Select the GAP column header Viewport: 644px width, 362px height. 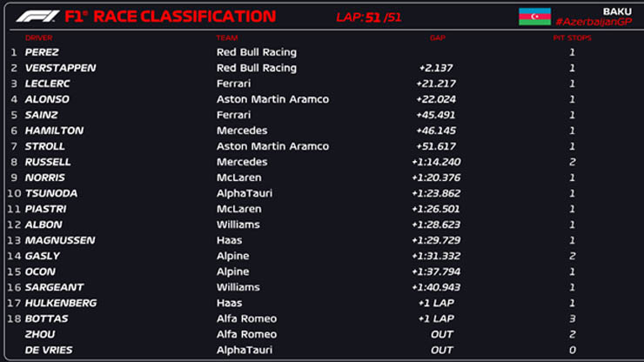438,37
